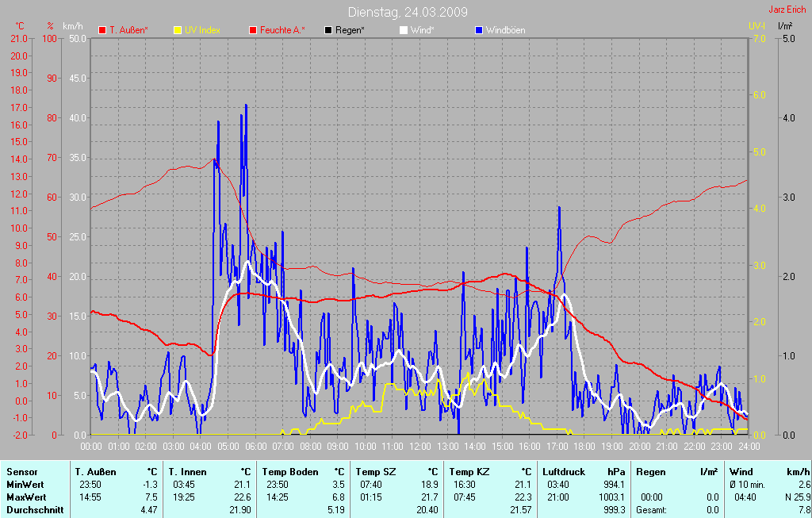Image resolution: width=812 pixels, height=518 pixels.
Task: Click the 'Sensor' row header
Action: (21, 472)
